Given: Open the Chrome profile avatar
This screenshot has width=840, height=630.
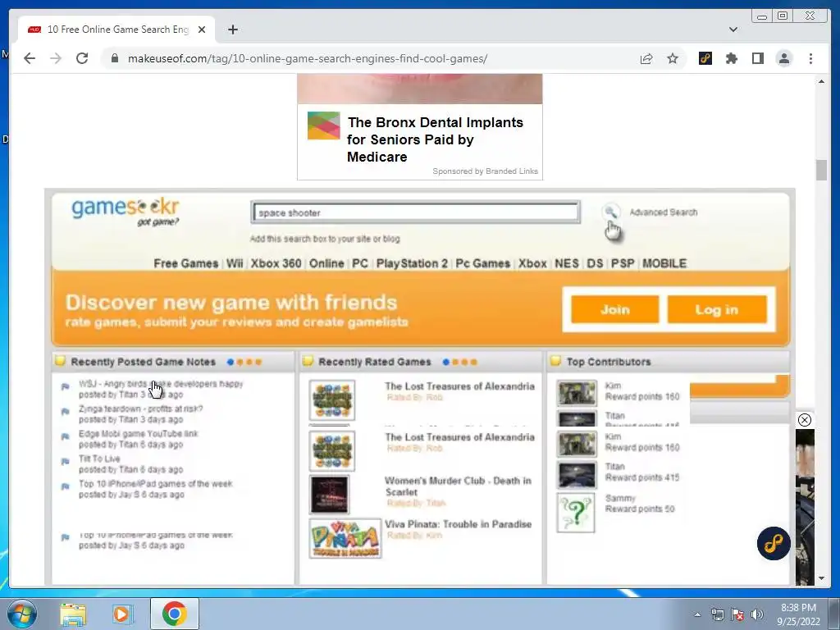Looking at the screenshot, I should (x=784, y=58).
